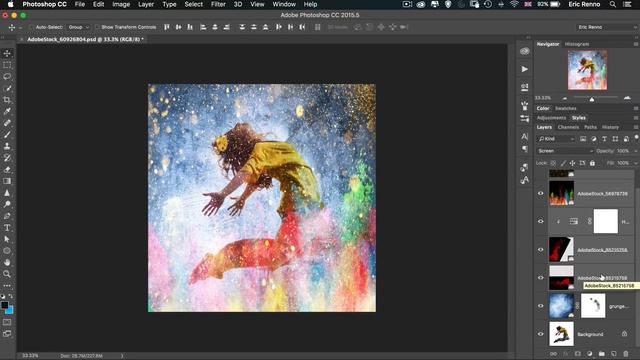Select the Eyedropper tool

coord(7,111)
